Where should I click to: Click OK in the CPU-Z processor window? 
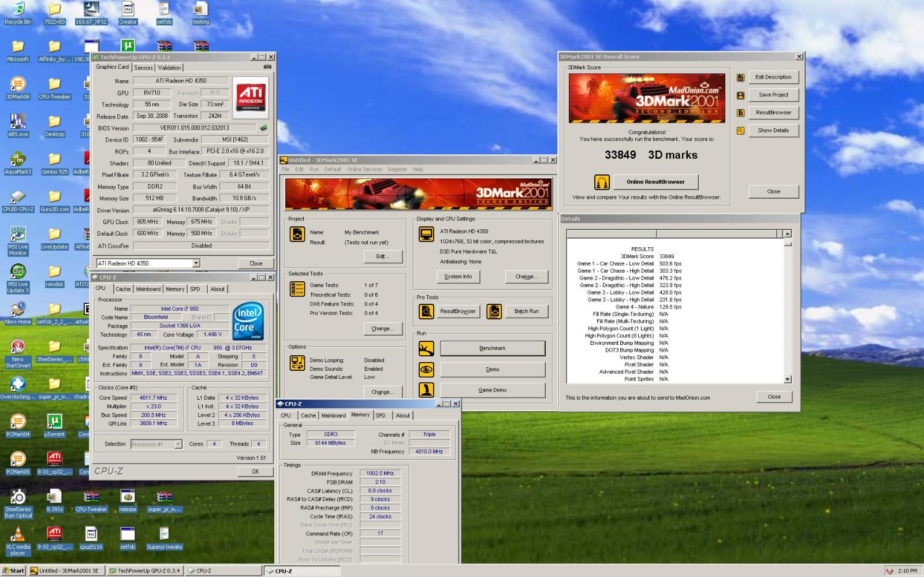[255, 471]
